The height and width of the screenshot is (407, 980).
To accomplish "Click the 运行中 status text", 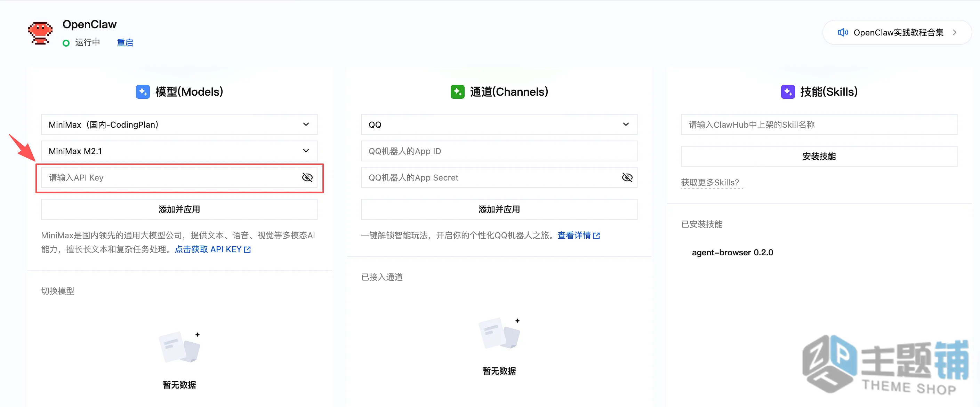I will (x=88, y=42).
